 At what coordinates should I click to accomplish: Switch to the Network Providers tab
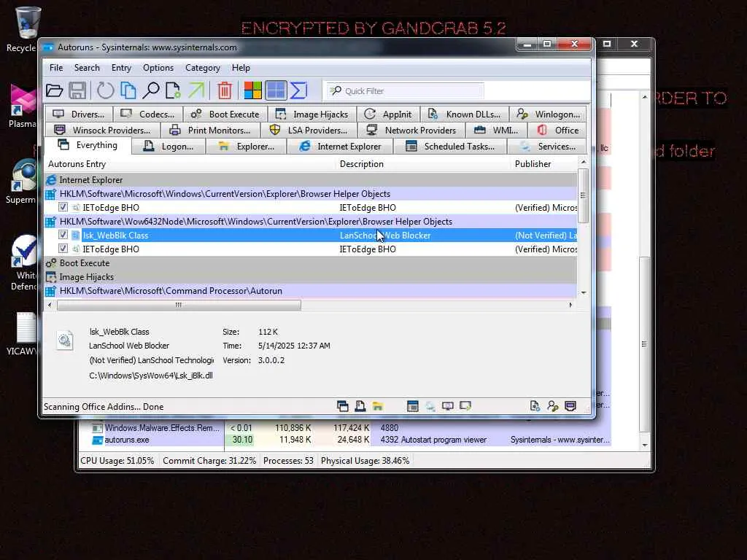(411, 130)
